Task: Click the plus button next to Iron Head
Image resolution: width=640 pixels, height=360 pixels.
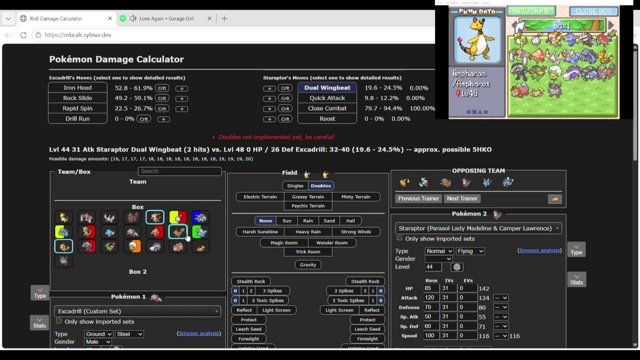Action: 182,88
